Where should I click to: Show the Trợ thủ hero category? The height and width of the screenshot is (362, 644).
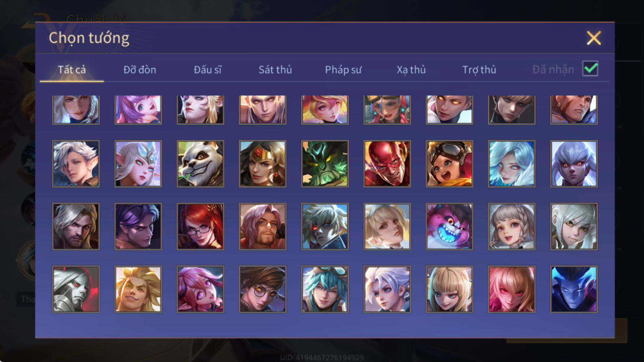coord(479,70)
